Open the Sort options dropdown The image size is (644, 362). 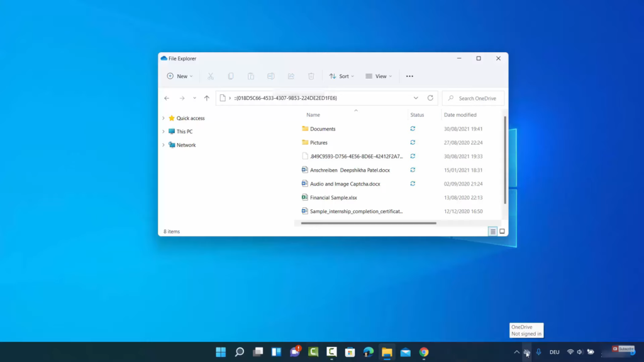coord(341,76)
